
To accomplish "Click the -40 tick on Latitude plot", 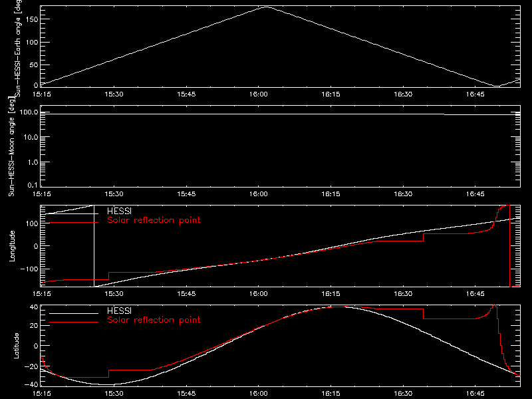I will coord(31,384).
